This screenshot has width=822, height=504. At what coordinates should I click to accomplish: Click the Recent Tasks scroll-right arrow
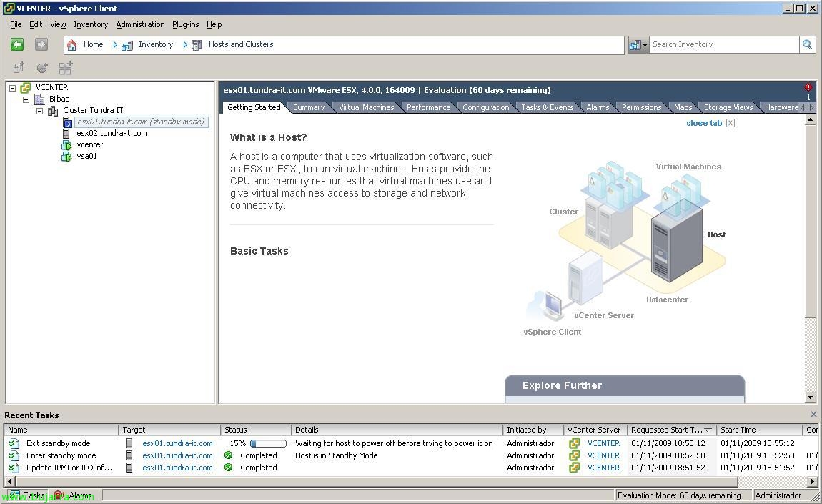pyautogui.click(x=813, y=481)
